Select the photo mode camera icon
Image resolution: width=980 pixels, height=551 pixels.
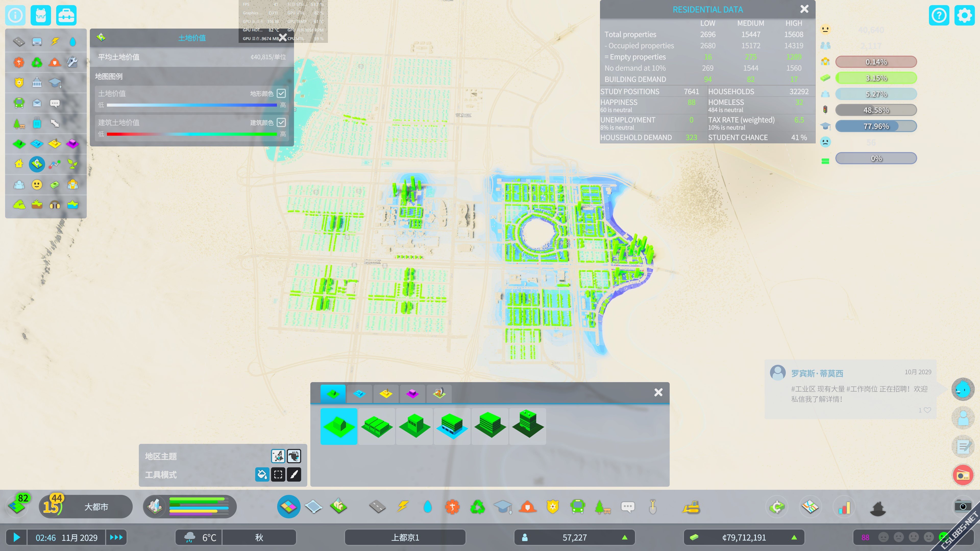click(962, 506)
